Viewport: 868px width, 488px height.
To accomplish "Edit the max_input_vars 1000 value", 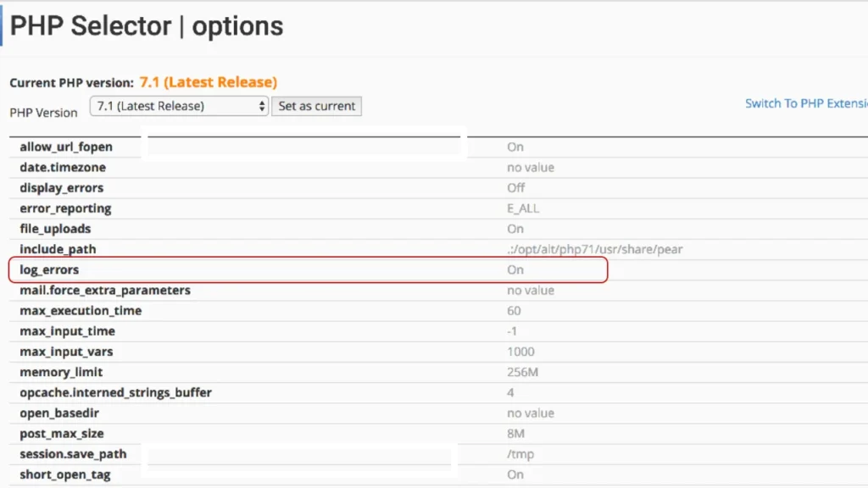I will coord(520,351).
